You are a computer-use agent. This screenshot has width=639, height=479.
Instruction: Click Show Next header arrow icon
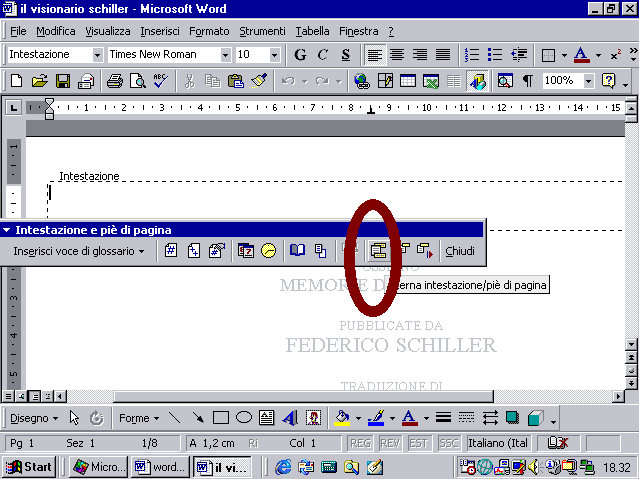pyautogui.click(x=425, y=250)
